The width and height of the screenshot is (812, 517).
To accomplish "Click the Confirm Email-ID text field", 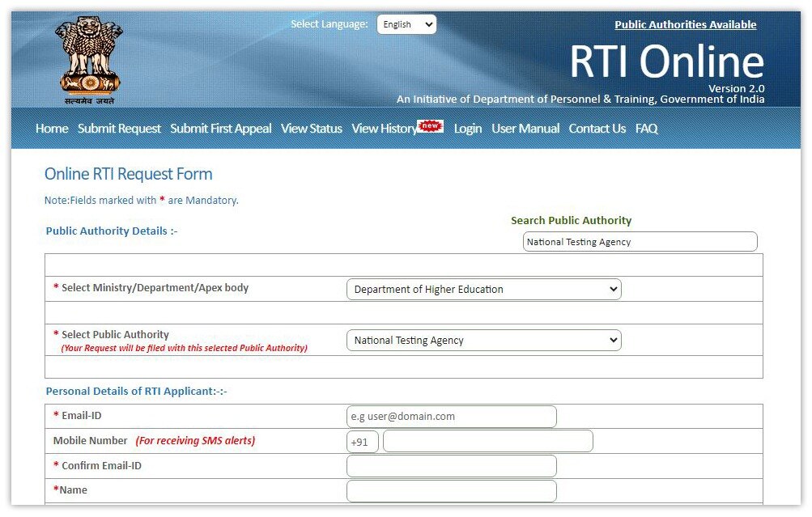I will 451,466.
